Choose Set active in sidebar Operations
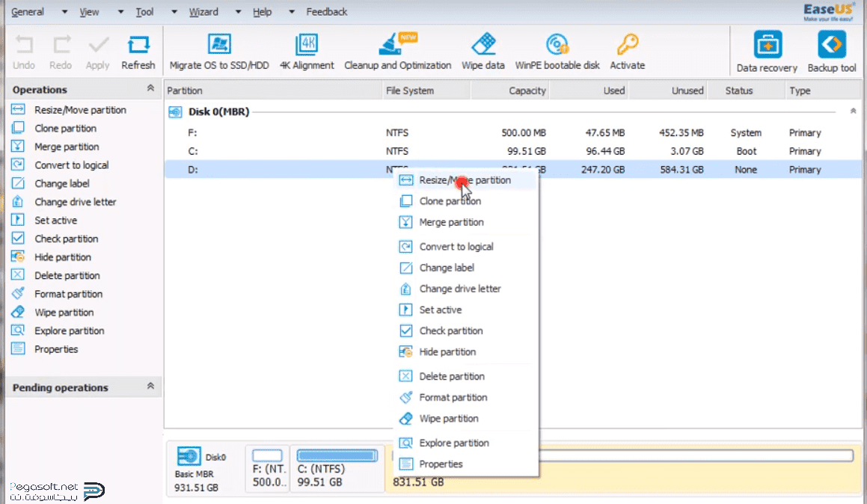 tap(44, 220)
